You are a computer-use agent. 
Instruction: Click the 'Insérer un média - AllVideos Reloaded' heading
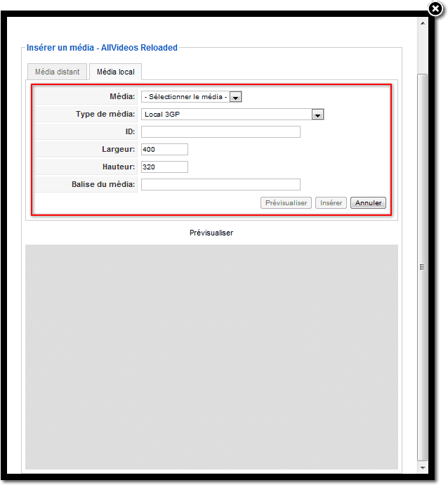click(x=102, y=48)
